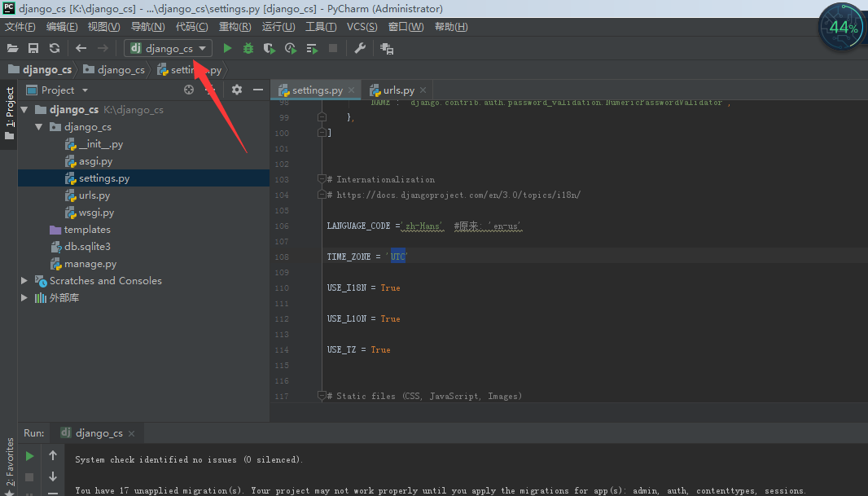
Task: Open the 帮助(H) menu
Action: [451, 27]
